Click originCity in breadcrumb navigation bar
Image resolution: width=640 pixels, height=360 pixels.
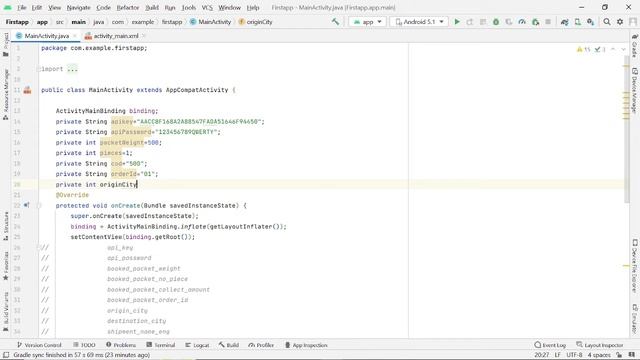coord(256,22)
